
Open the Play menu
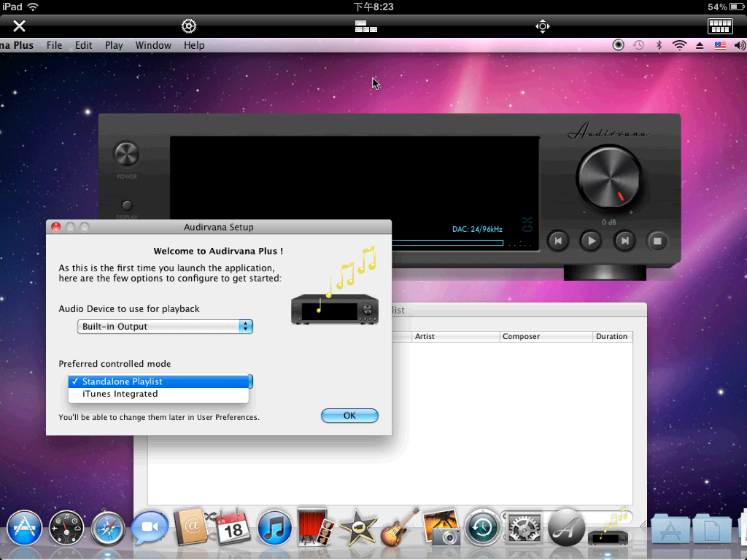point(114,45)
